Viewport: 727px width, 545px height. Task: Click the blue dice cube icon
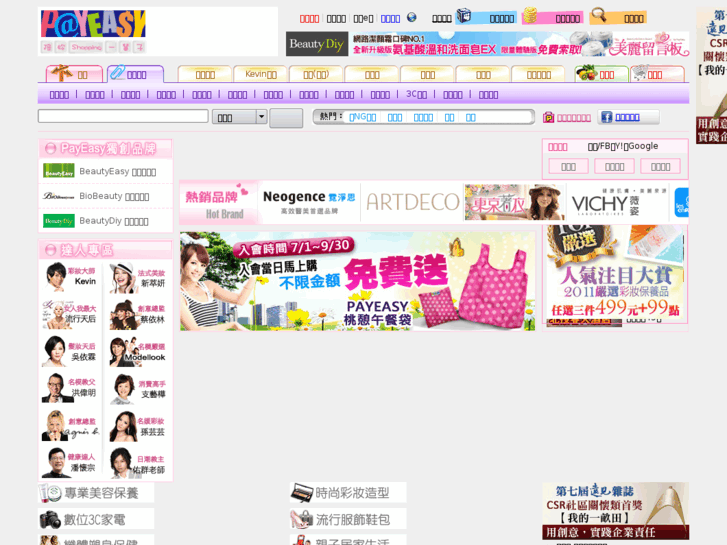pyautogui.click(x=464, y=16)
